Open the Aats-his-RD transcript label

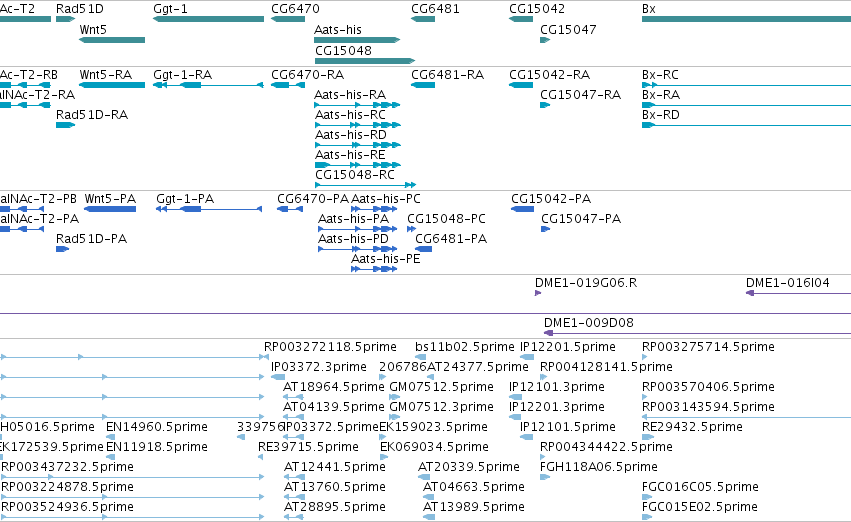pos(351,135)
